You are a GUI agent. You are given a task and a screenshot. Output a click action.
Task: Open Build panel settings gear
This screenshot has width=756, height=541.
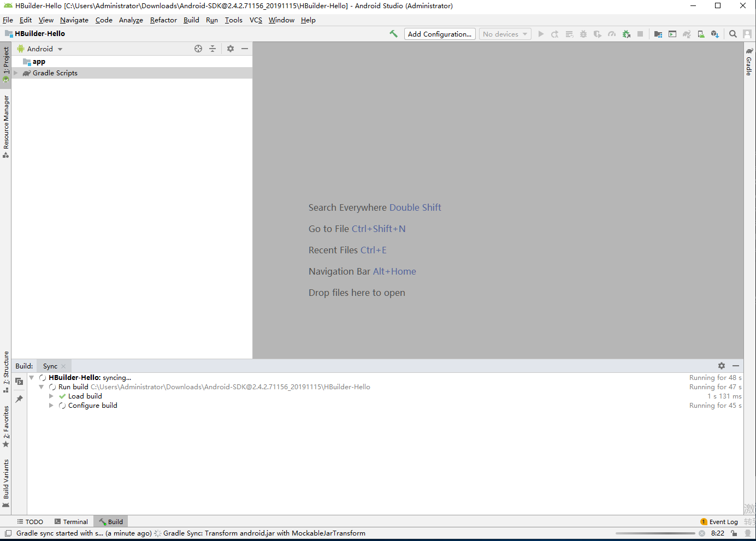(x=722, y=366)
